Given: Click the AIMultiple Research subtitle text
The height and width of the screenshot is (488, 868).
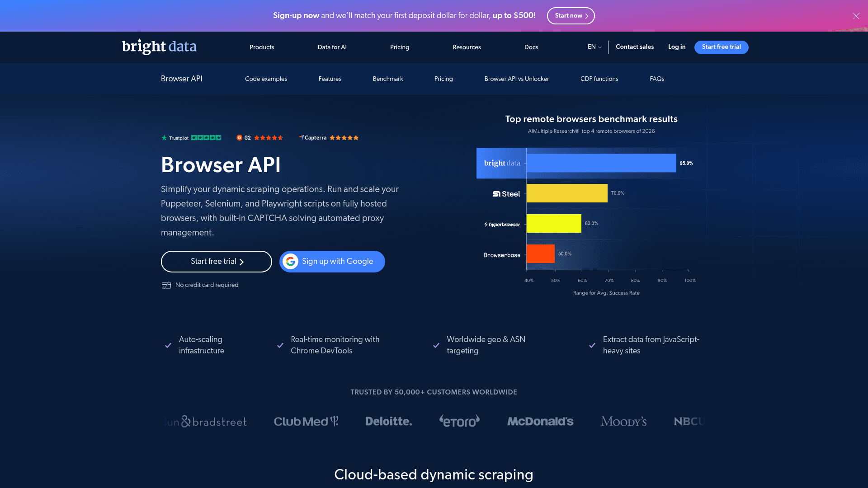Looking at the screenshot, I should click(x=591, y=131).
